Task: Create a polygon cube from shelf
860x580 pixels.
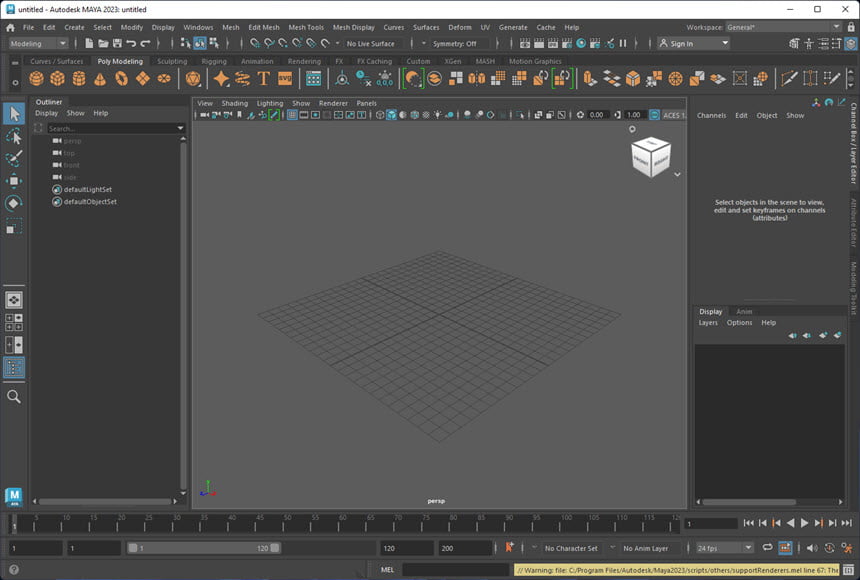Action: coord(58,79)
